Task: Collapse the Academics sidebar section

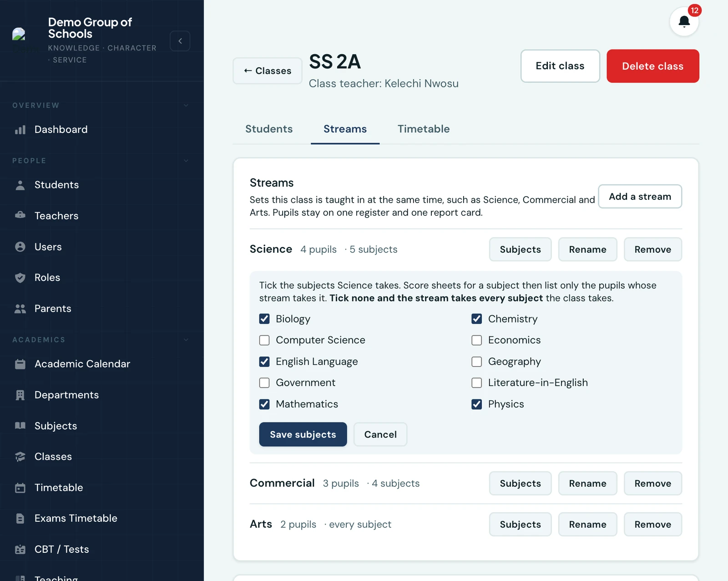Action: pyautogui.click(x=186, y=340)
